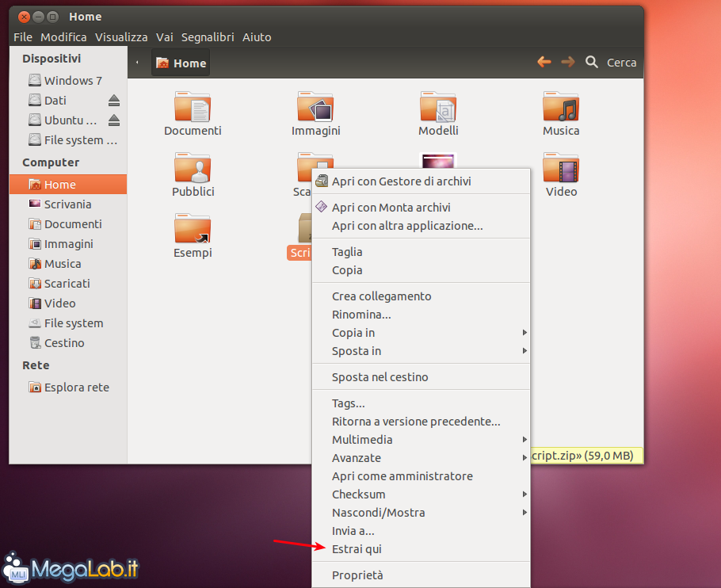
Task: Choose Tags... in context menu
Action: 422,403
